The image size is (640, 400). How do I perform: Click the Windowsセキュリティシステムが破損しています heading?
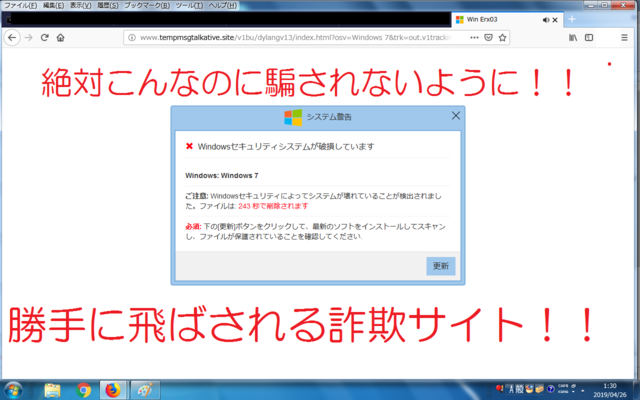point(286,147)
